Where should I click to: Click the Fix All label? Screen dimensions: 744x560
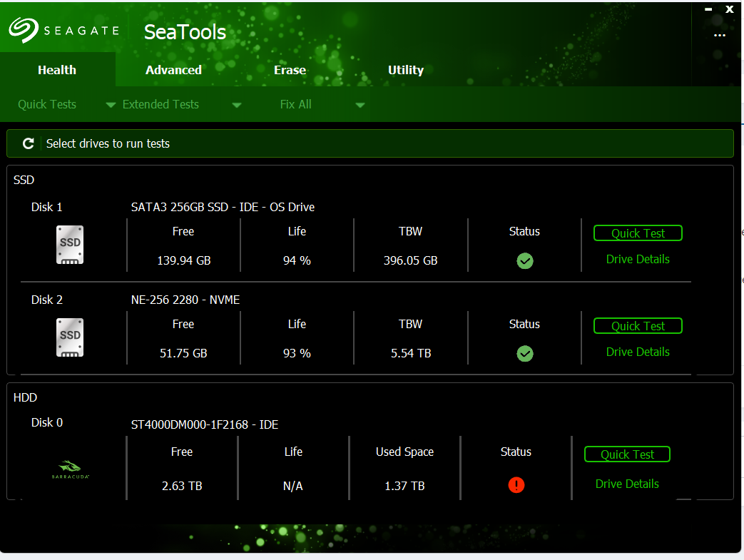(295, 104)
